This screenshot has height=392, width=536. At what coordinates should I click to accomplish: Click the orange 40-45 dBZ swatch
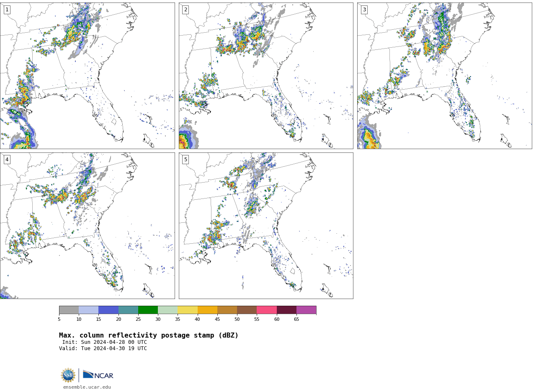click(207, 310)
